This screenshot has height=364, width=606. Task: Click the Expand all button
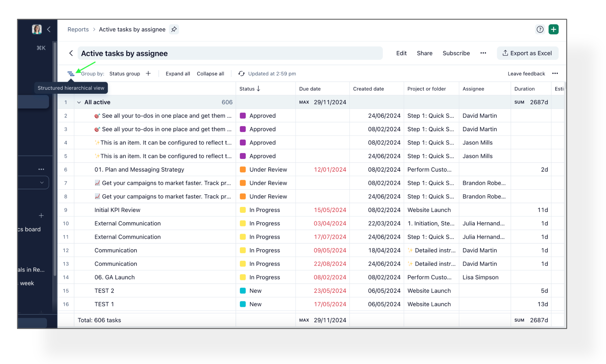coord(178,74)
